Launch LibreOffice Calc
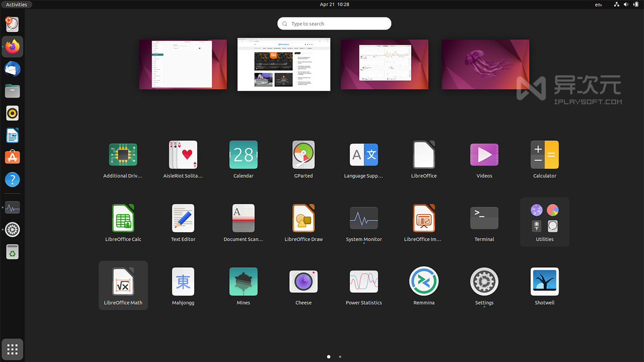The width and height of the screenshot is (644, 362). tap(123, 218)
